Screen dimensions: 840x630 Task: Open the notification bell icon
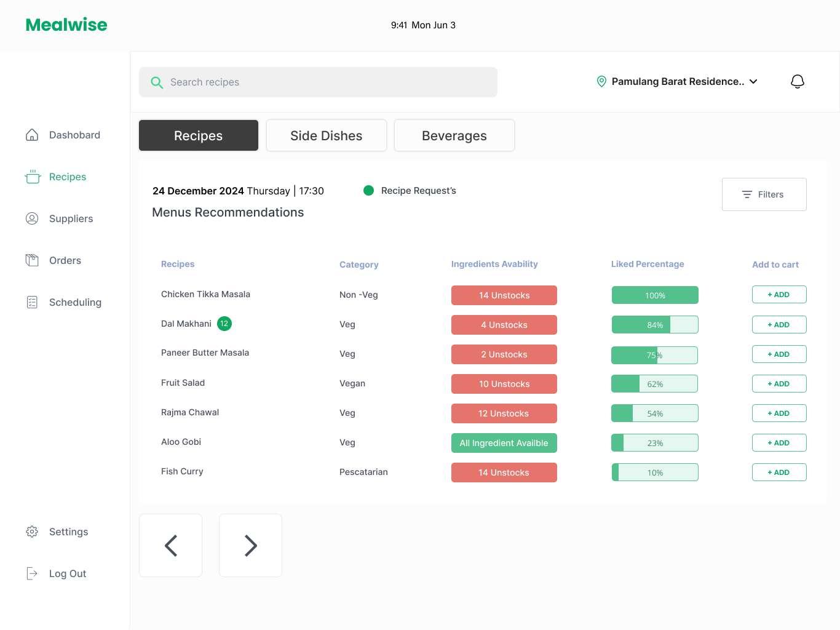[798, 81]
